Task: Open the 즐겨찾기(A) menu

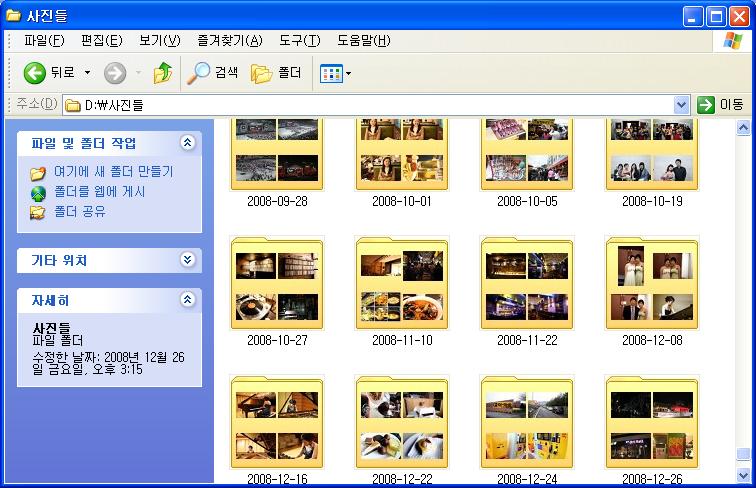Action: [230, 41]
